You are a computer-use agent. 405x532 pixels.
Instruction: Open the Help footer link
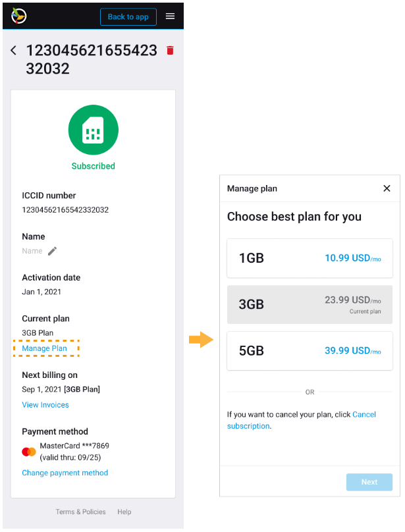(124, 512)
